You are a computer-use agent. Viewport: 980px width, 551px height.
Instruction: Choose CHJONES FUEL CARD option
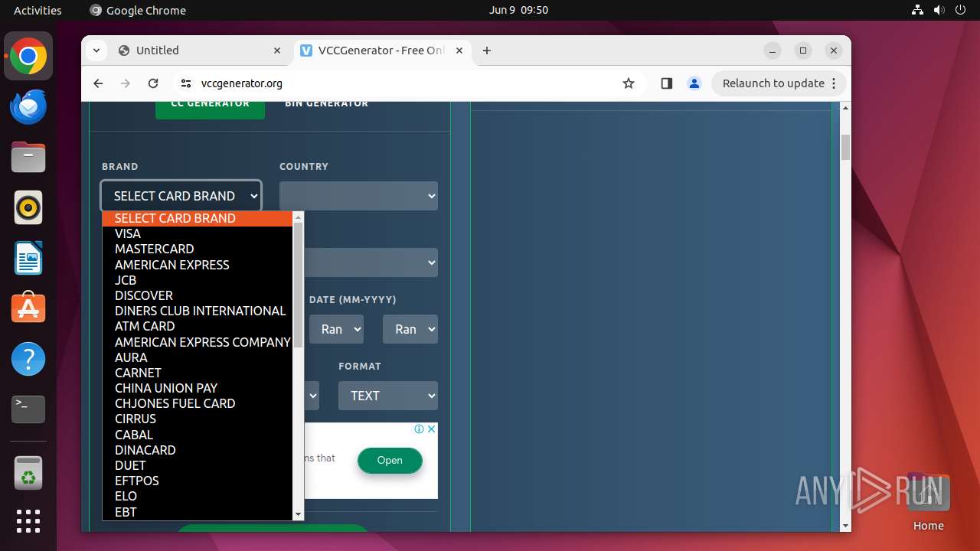(198, 403)
